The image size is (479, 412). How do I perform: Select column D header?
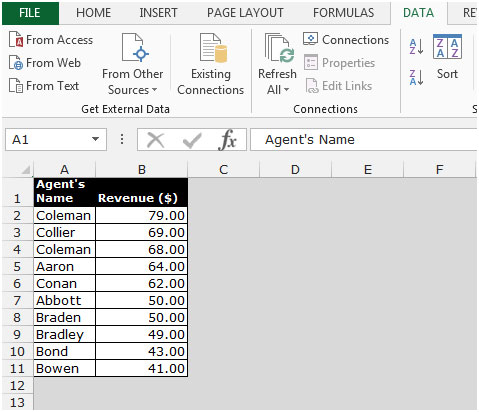pos(295,170)
